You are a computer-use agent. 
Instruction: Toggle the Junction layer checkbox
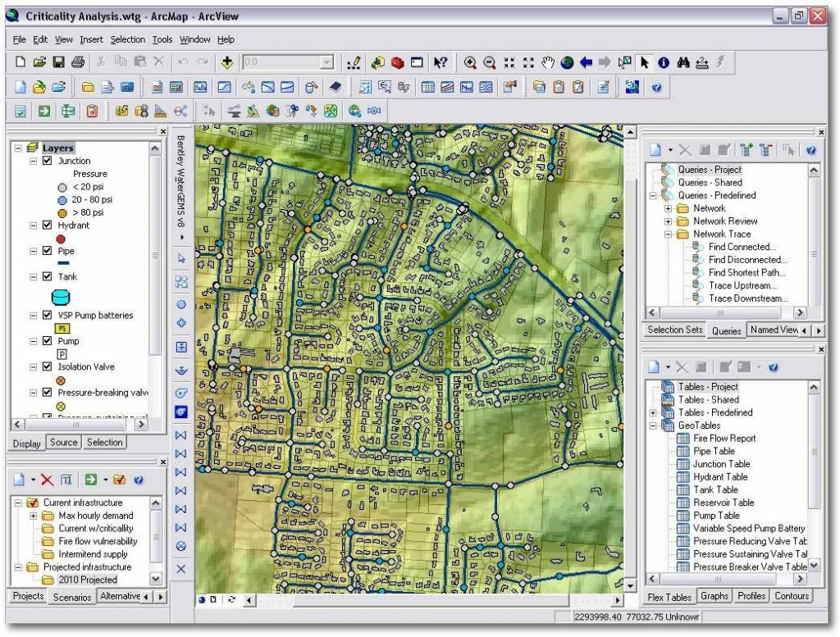47,161
